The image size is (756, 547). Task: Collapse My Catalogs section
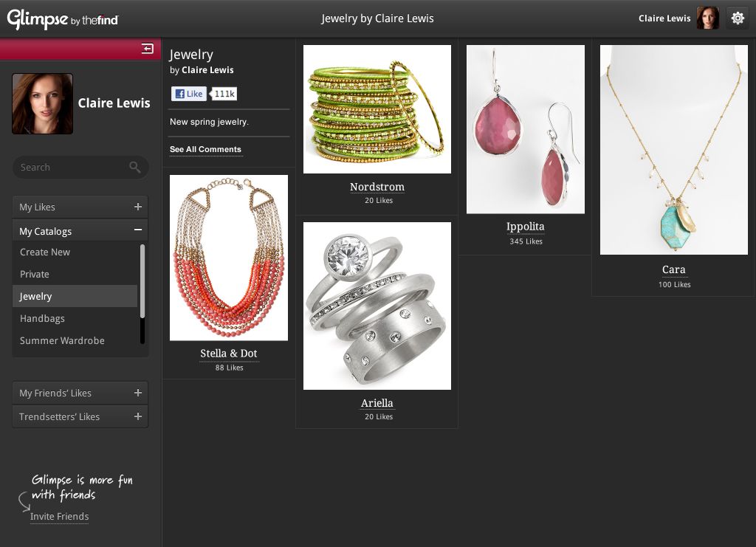(80, 231)
